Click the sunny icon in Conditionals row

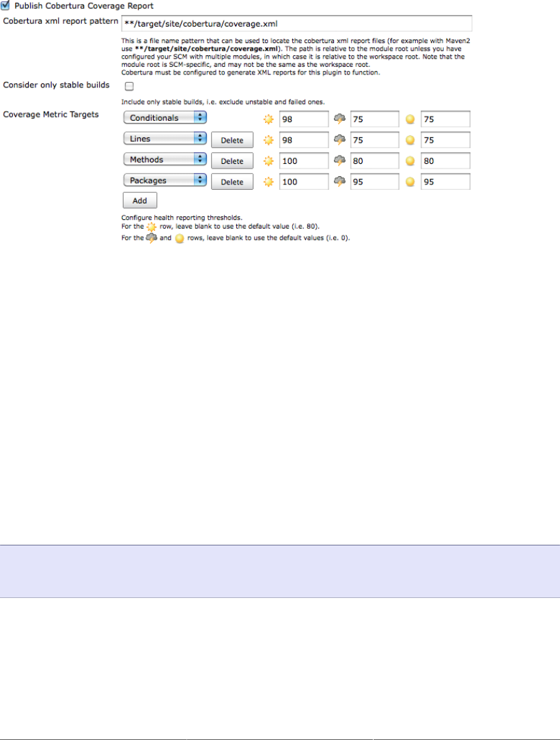point(268,119)
